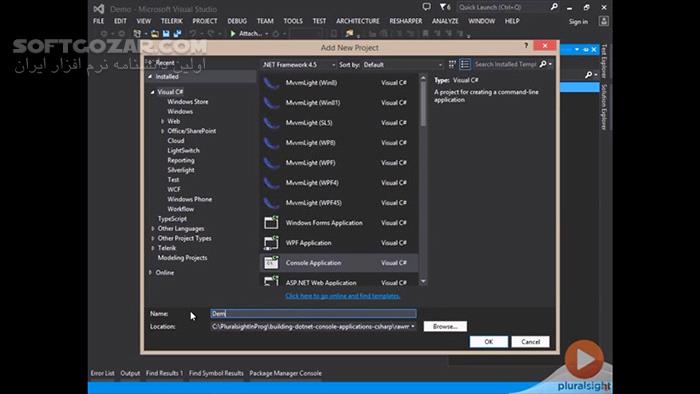Select the Windows Forms Application icon
700x394 pixels.
click(x=271, y=223)
